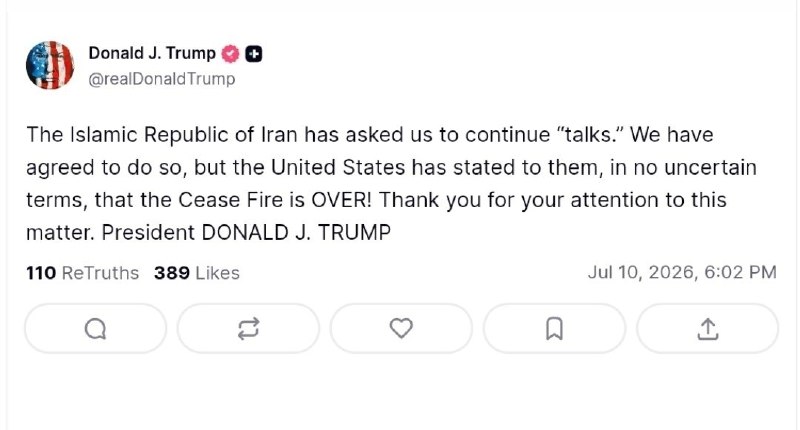Viewport: 800px width, 430px height.
Task: ReTruth this post with the arrows icon
Action: (x=248, y=328)
